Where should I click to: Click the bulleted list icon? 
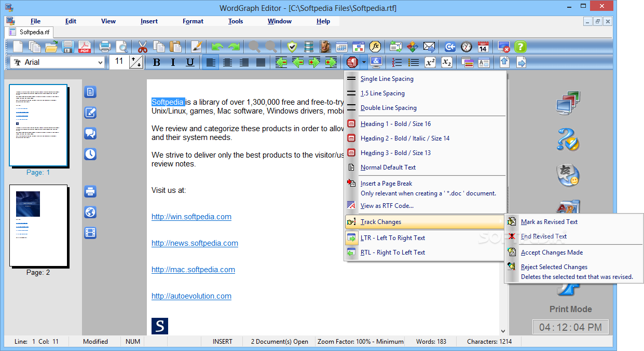414,62
